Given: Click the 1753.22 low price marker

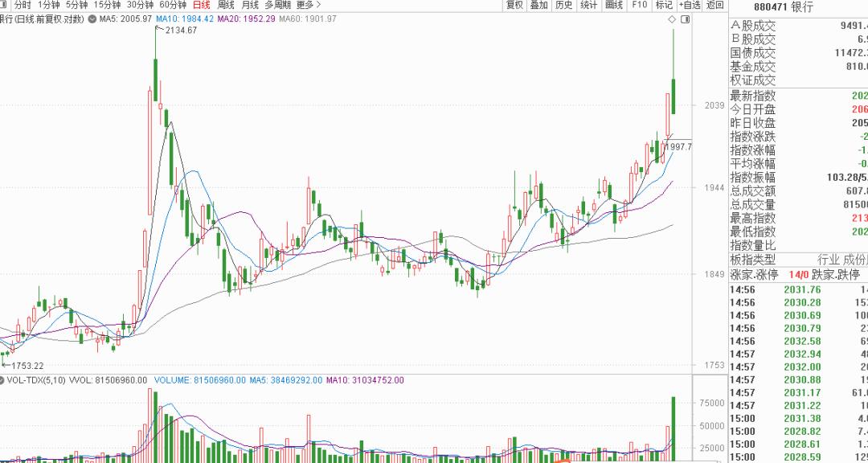Looking at the screenshot, I should 27,366.
